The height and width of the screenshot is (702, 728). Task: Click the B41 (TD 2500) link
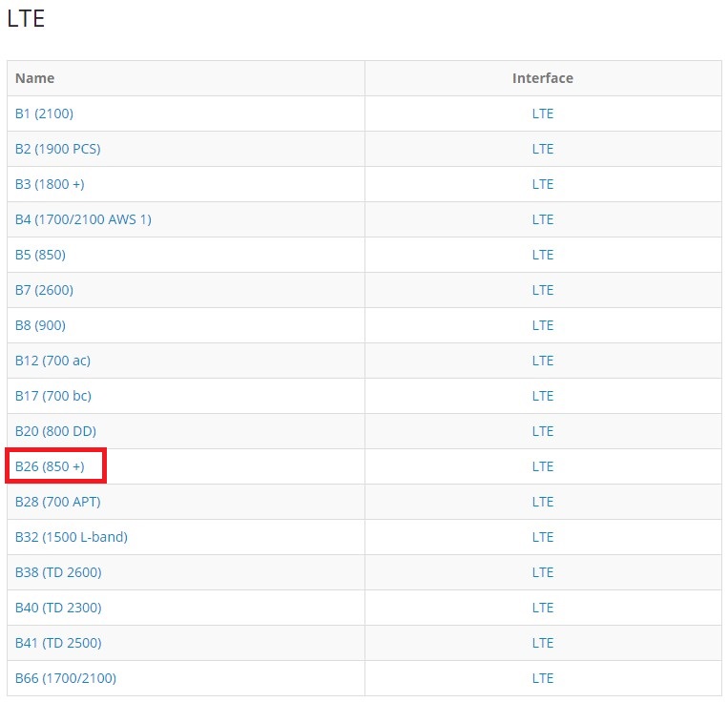[x=58, y=643]
